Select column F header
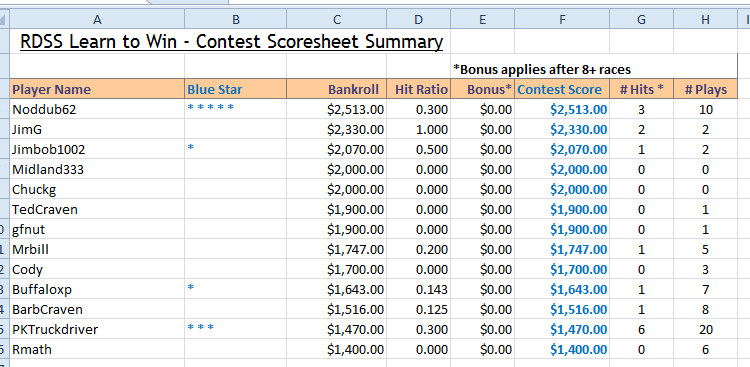Viewport: 750px width, 367px height. tap(562, 19)
